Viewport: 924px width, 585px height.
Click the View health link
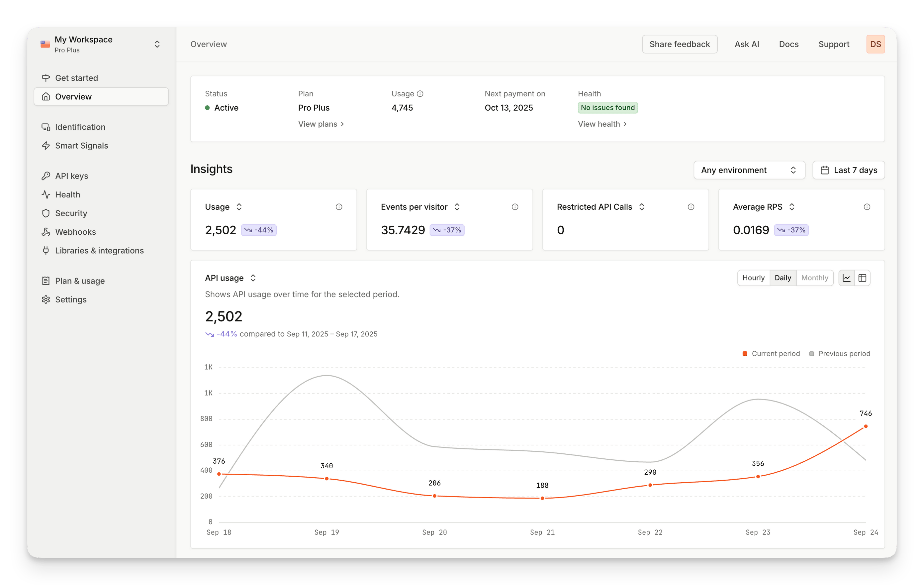point(602,124)
